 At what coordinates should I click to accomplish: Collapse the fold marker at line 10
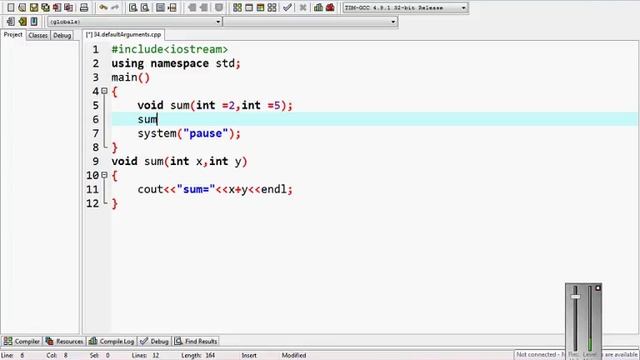(x=104, y=175)
